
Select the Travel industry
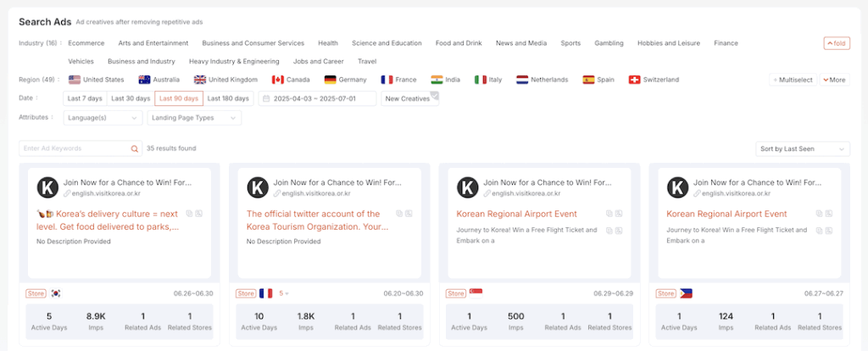pos(367,61)
